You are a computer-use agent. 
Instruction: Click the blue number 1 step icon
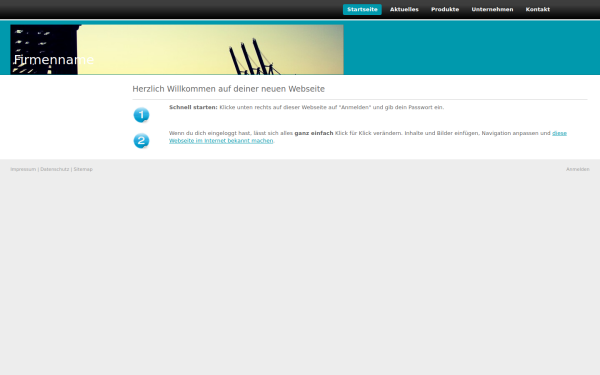(141, 115)
